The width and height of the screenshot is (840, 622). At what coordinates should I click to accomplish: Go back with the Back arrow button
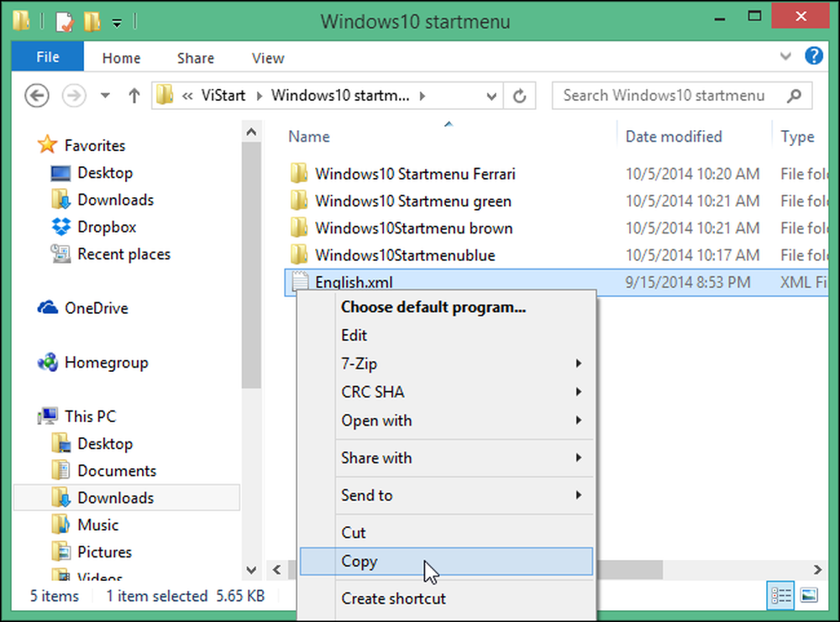coord(37,96)
